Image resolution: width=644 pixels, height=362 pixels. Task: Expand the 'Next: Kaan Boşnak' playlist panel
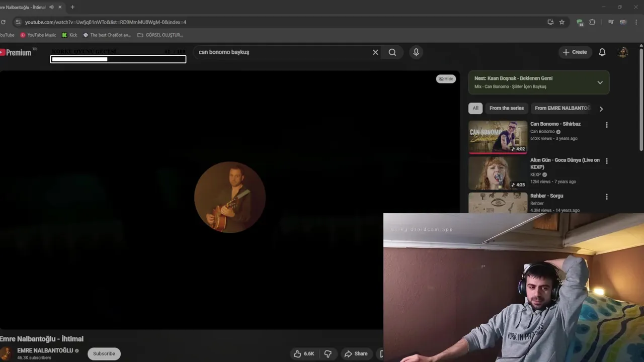point(600,82)
